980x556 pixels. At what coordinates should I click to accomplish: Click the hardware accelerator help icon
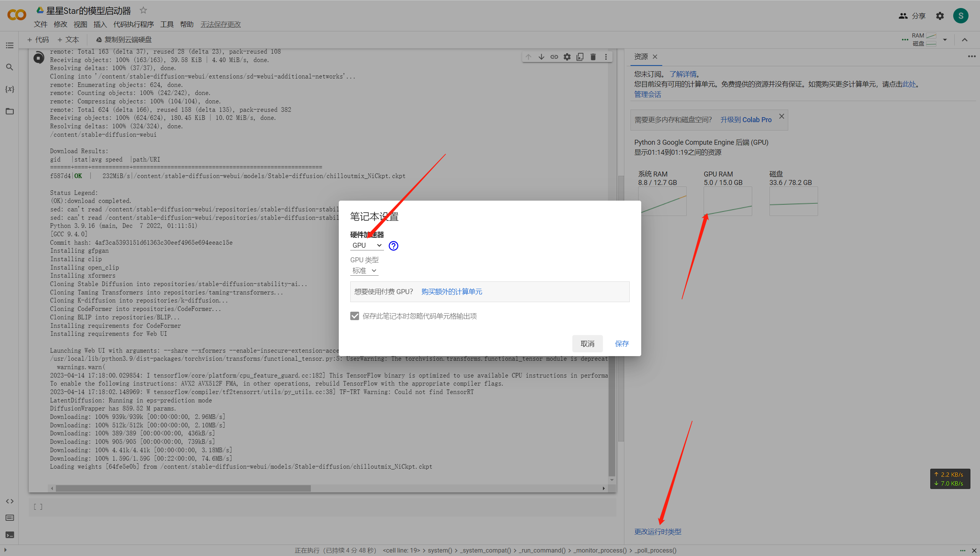pyautogui.click(x=393, y=246)
